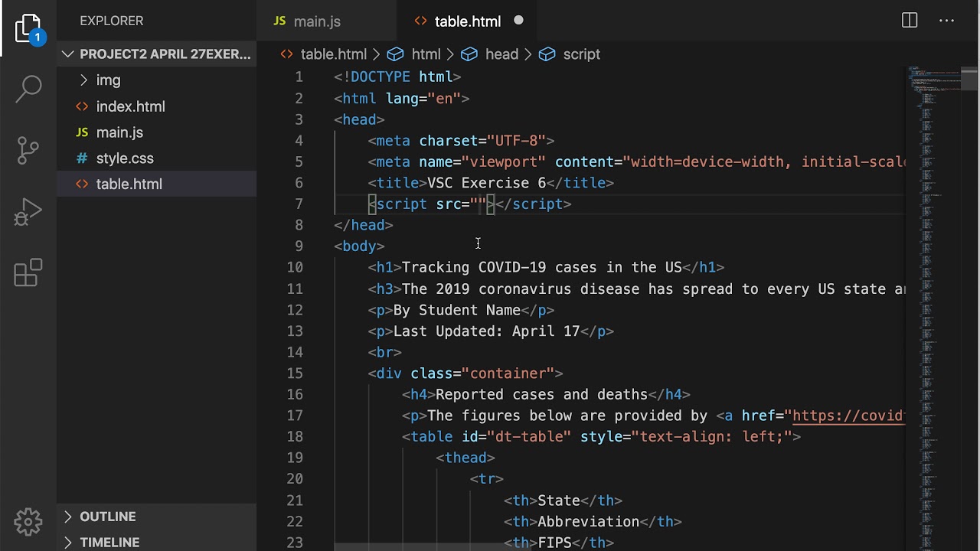Expand the TIMELINE section
980x551 pixels.
[x=68, y=542]
